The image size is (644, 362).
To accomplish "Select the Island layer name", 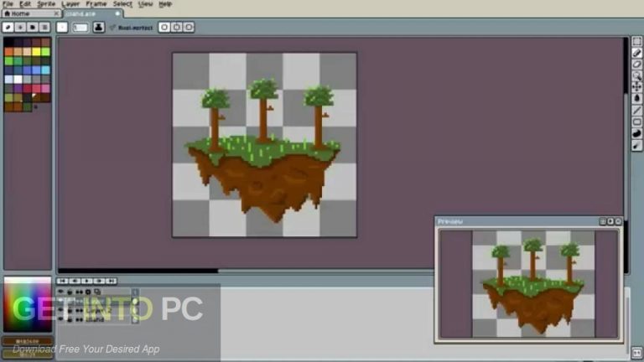I will (x=95, y=319).
